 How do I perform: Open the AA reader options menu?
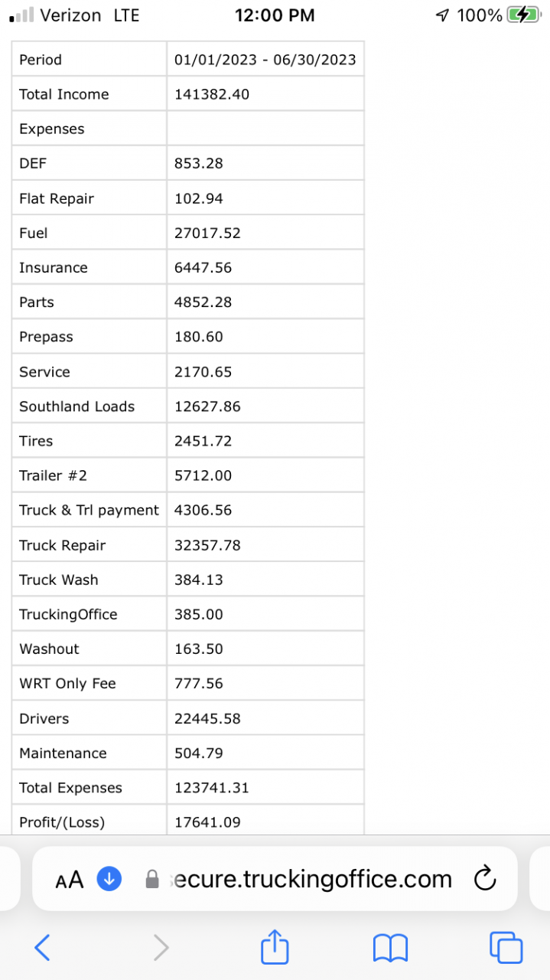click(x=70, y=880)
